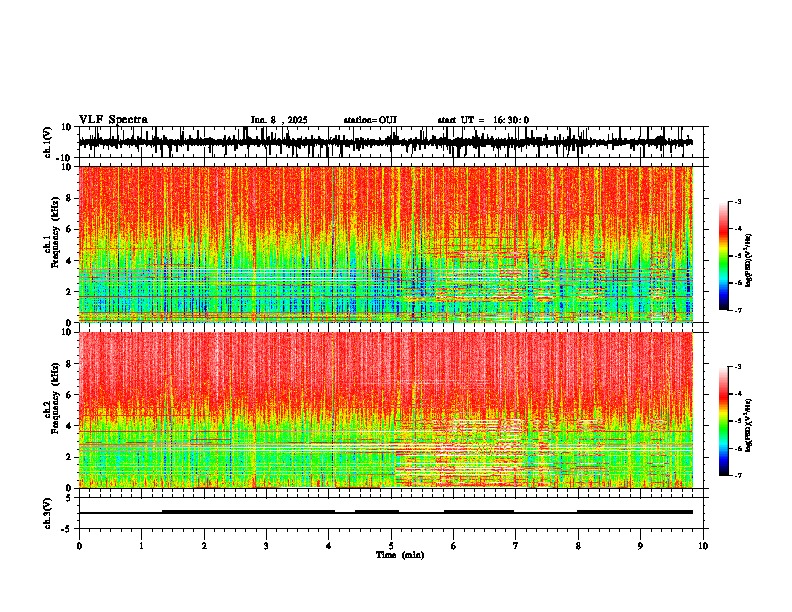Click time axis tick label "8"
This screenshot has width=792, height=612.
point(578,546)
